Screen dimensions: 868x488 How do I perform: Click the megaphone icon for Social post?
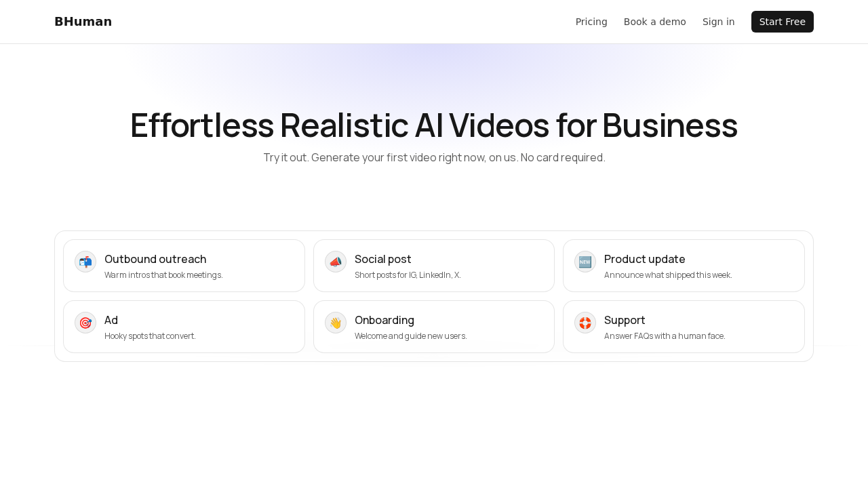point(336,262)
